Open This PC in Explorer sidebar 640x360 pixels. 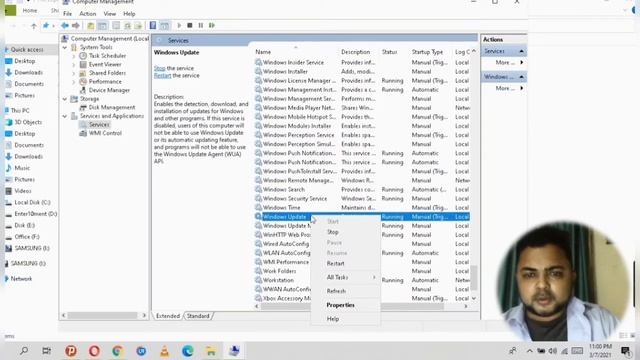click(20, 110)
